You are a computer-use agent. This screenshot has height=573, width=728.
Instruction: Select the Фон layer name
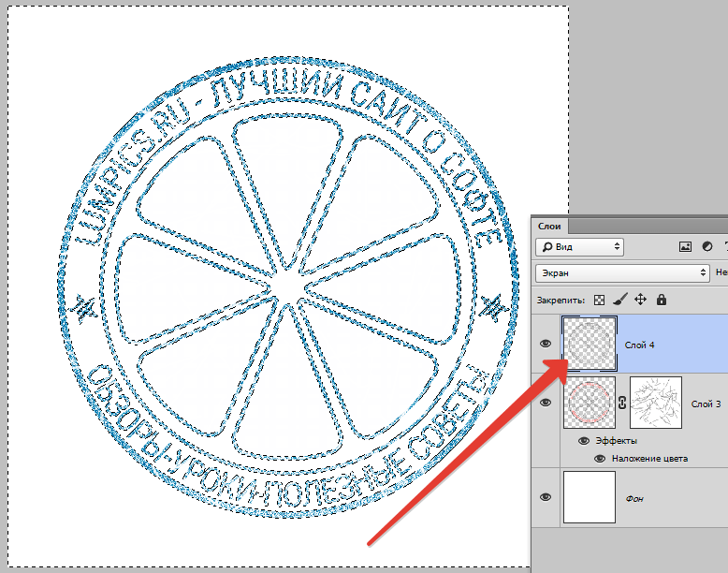coord(634,499)
